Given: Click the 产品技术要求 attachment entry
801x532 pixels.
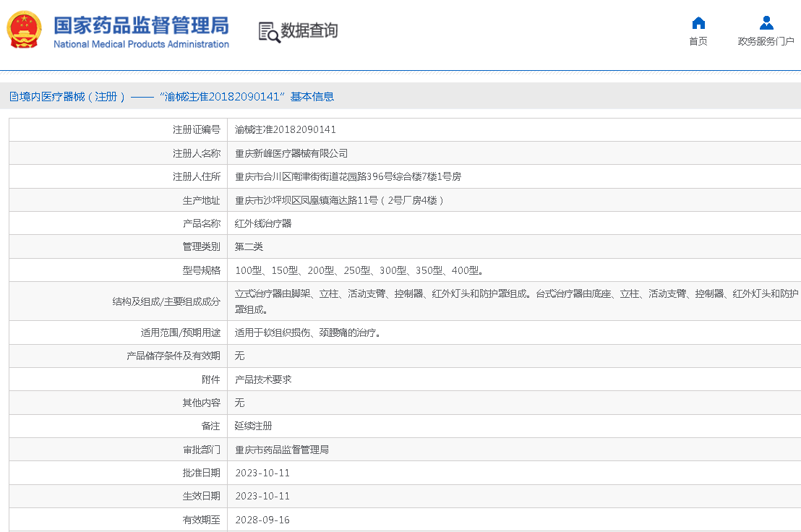Looking at the screenshot, I should click(263, 379).
